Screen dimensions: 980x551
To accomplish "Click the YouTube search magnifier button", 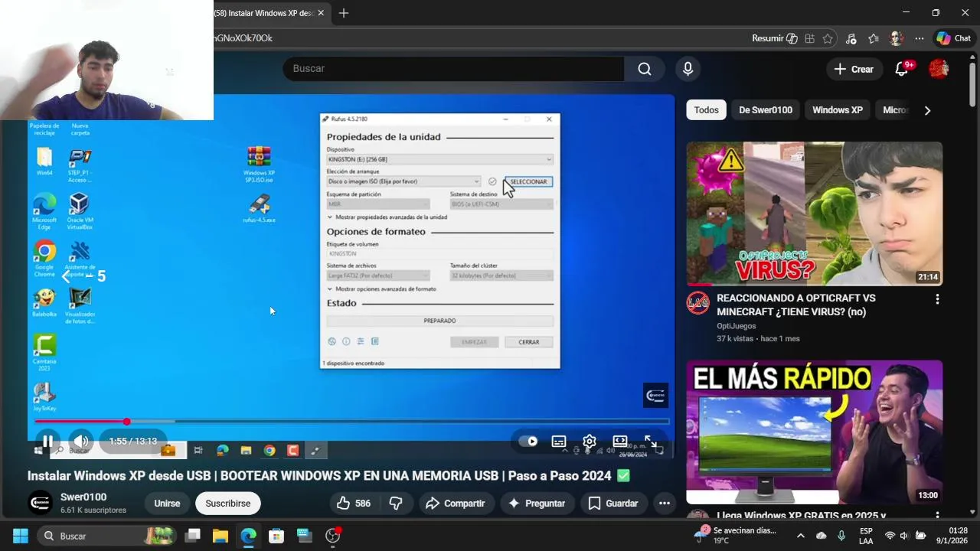I will coord(645,69).
